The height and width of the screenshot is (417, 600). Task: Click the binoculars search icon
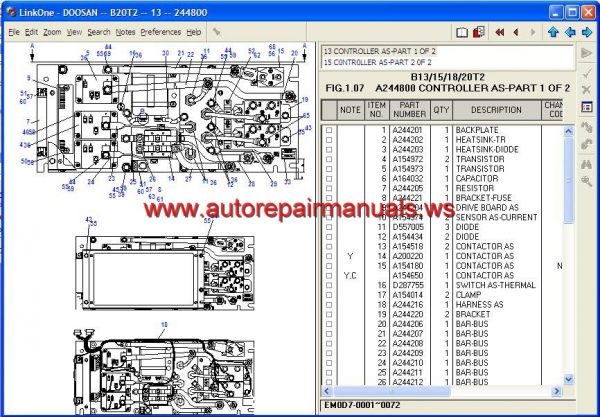click(x=587, y=165)
